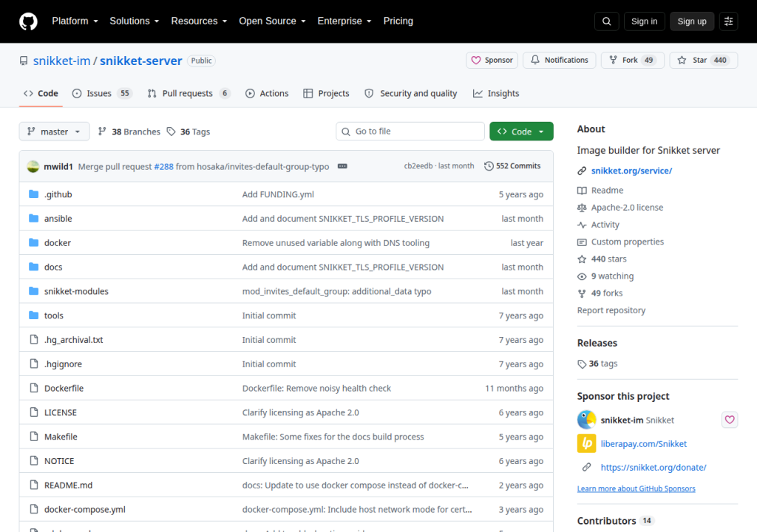Switch to the Insights tab

(x=496, y=94)
